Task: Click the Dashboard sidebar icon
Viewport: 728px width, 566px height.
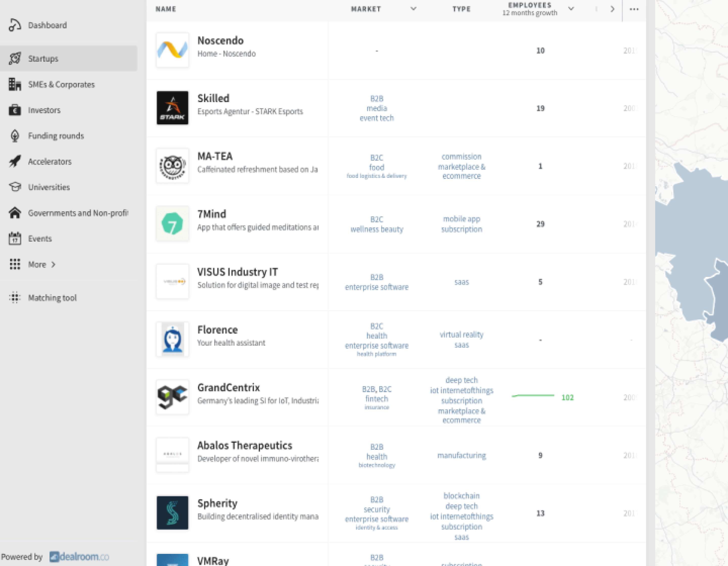Action: click(x=15, y=25)
